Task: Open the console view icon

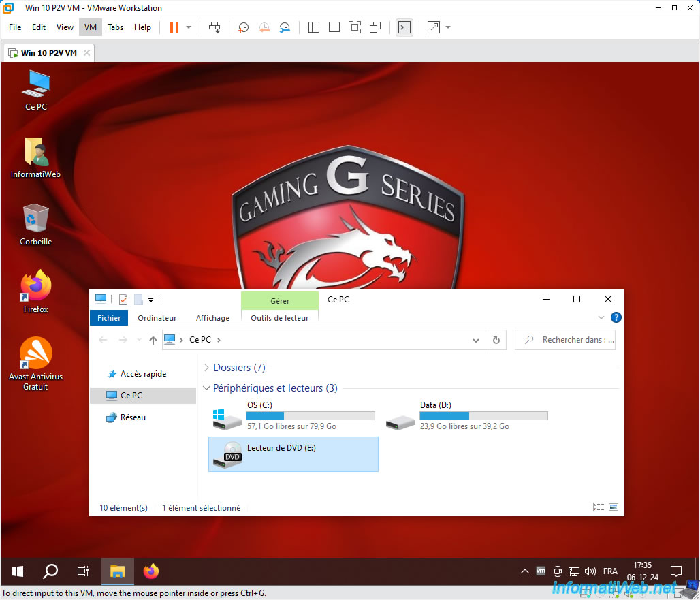Action: (404, 27)
